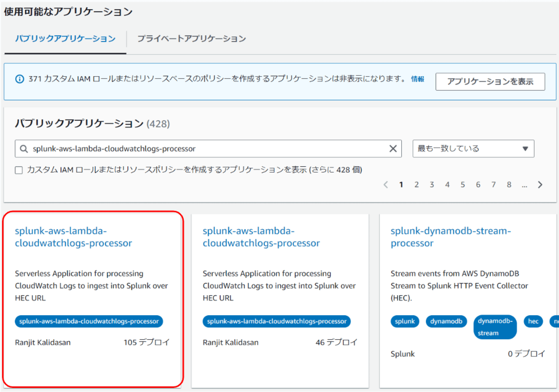Click the hec tag pill
The height and width of the screenshot is (392, 559).
tap(533, 321)
